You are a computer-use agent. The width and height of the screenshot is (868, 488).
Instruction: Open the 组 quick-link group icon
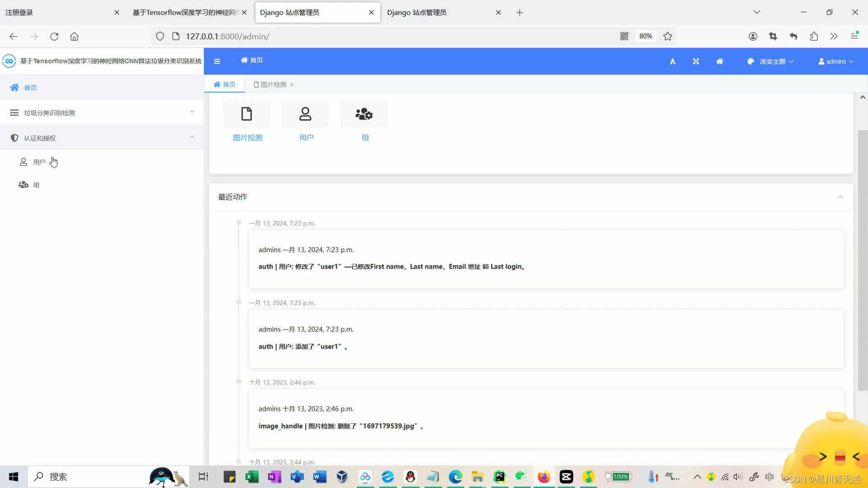[364, 114]
